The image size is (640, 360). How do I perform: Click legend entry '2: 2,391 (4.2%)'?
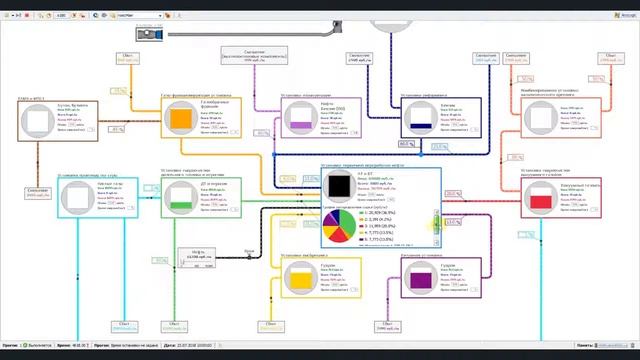coord(378,220)
